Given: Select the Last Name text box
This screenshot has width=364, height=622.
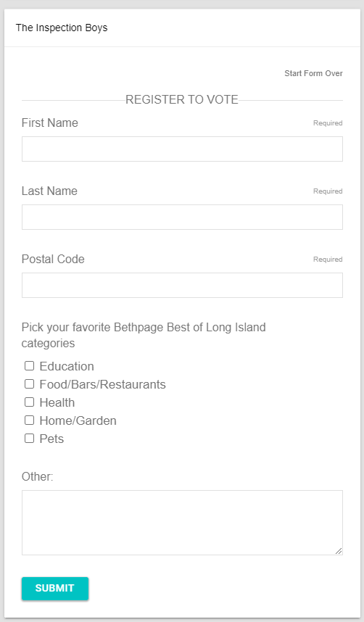Looking at the screenshot, I should (182, 217).
